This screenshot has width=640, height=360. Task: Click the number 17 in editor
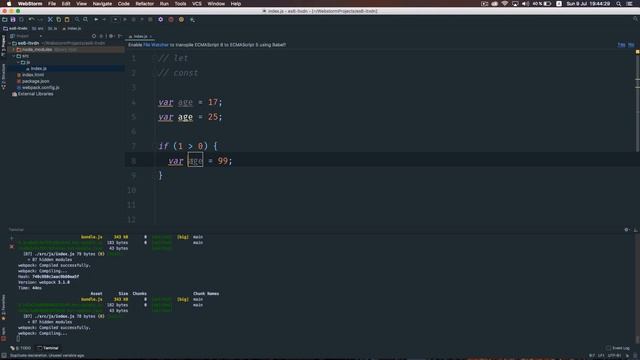213,102
